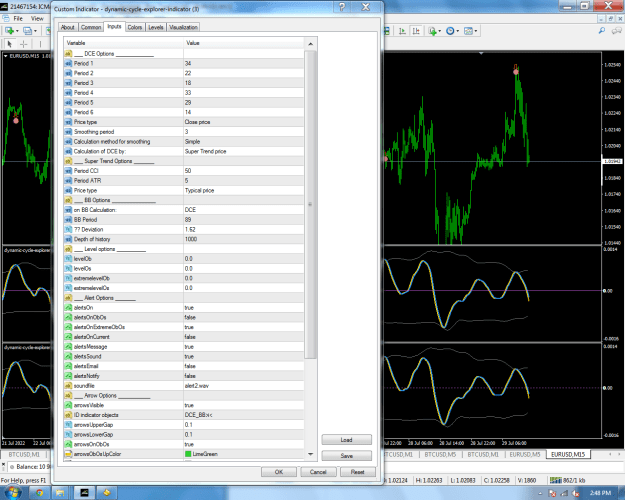625x500 pixels.
Task: Click the Period 1 variable type icon
Action: click(x=68, y=63)
